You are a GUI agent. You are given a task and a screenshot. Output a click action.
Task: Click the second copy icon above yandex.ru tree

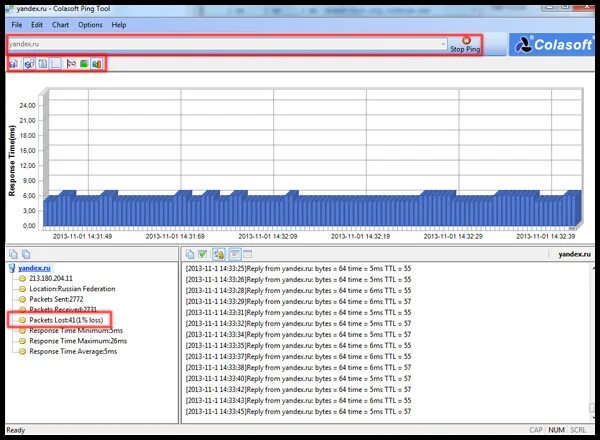coord(26,254)
